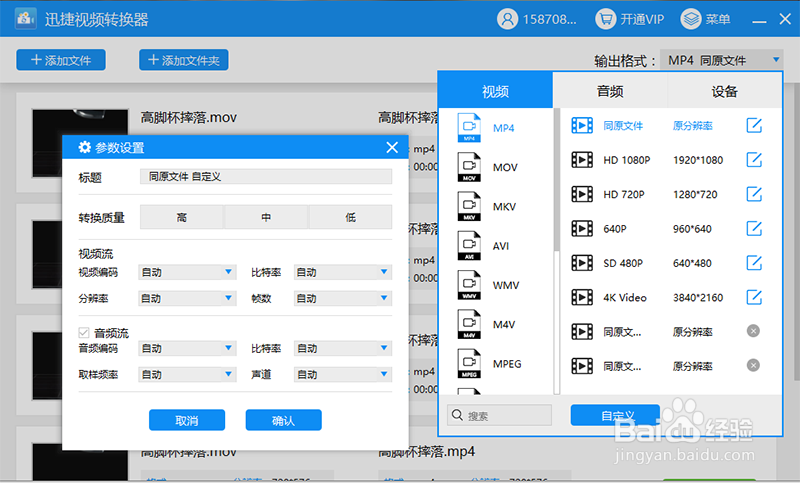Open the 分辨率 dropdown
Viewport: 800px width, 483px height.
tap(187, 298)
